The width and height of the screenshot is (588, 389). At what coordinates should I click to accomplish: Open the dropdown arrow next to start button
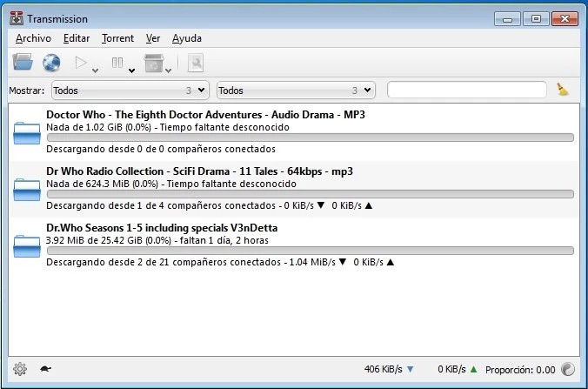point(96,70)
